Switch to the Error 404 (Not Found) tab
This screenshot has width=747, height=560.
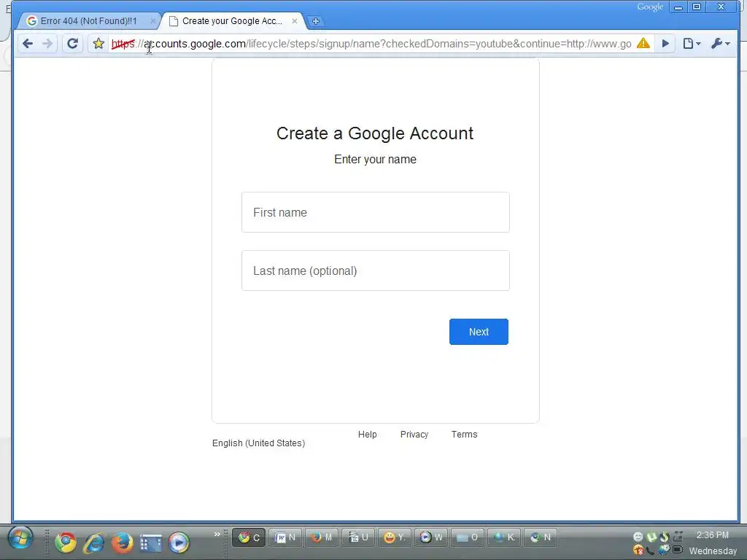[x=88, y=21]
